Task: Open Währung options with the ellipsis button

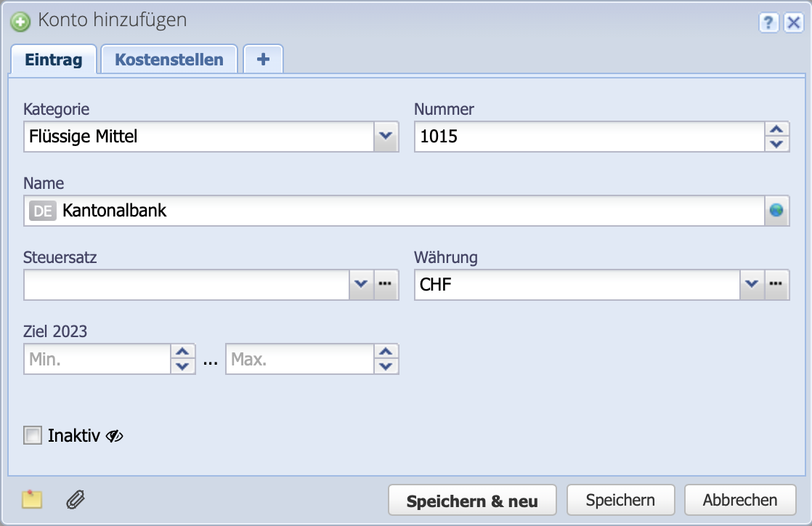Action: point(776,285)
